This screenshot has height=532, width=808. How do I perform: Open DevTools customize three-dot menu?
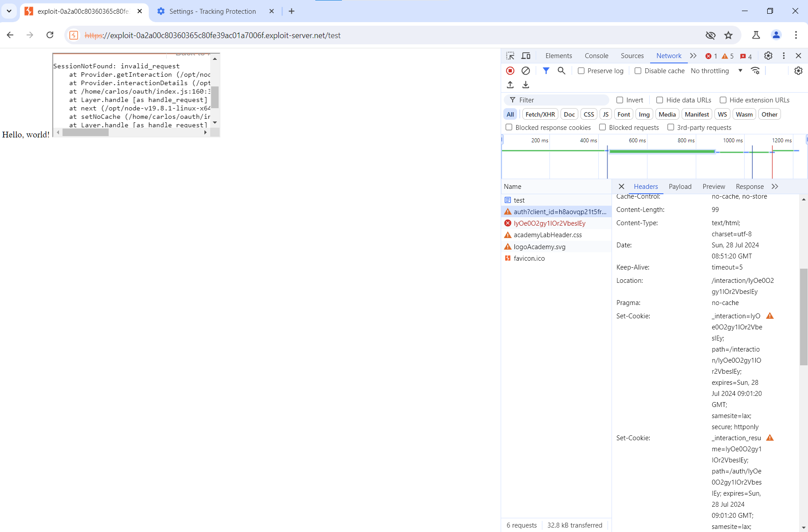(x=784, y=56)
